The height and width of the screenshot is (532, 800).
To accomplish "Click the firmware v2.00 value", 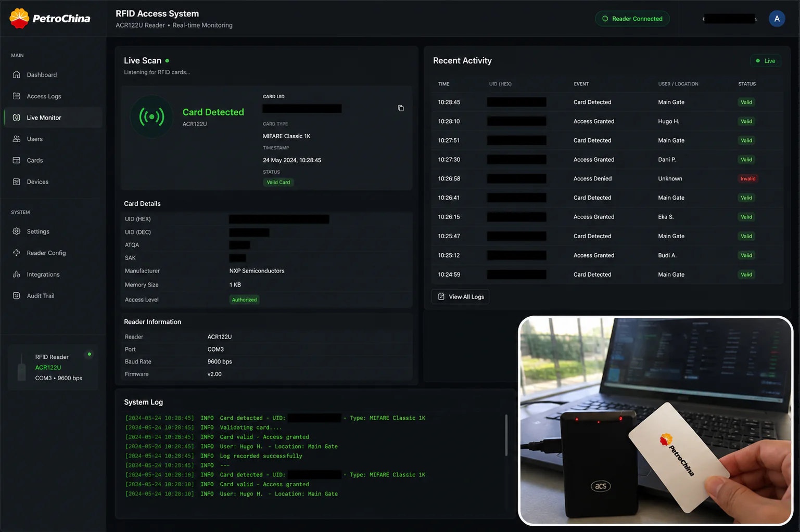I will [x=214, y=374].
